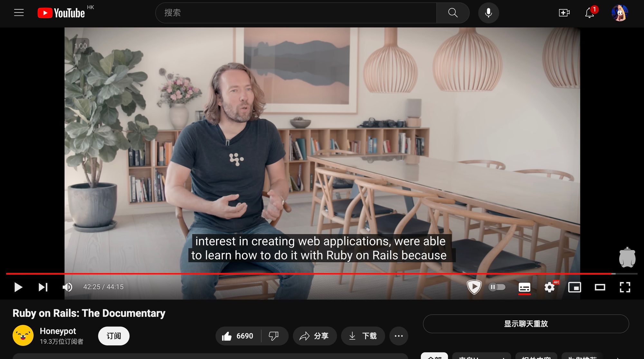Click the subscribe 订阅 button
Image resolution: width=644 pixels, height=359 pixels.
(x=114, y=336)
